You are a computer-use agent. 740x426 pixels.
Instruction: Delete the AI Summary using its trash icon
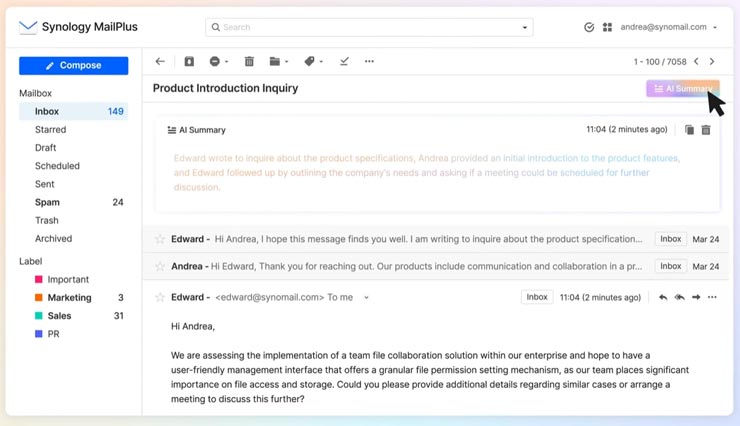(706, 130)
